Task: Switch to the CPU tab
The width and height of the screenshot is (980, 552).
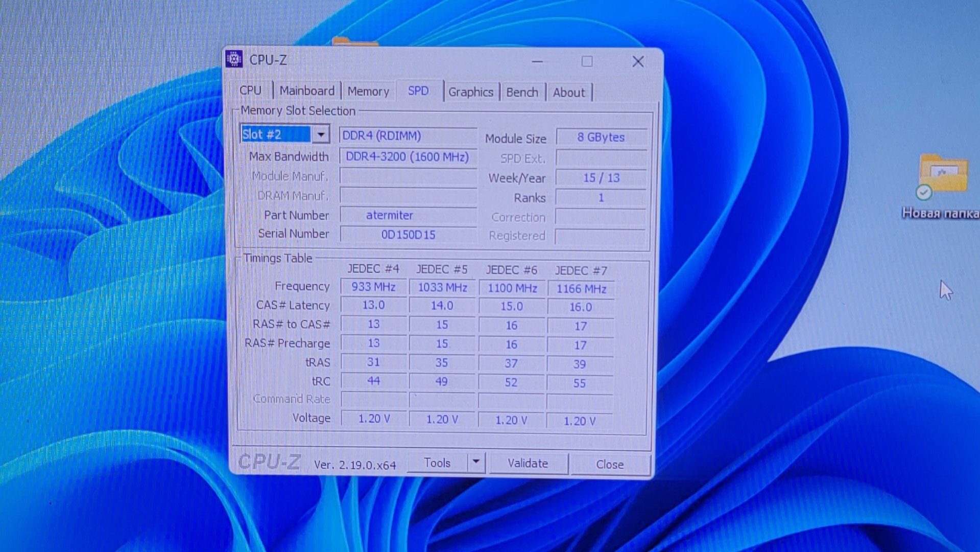Action: pos(250,90)
